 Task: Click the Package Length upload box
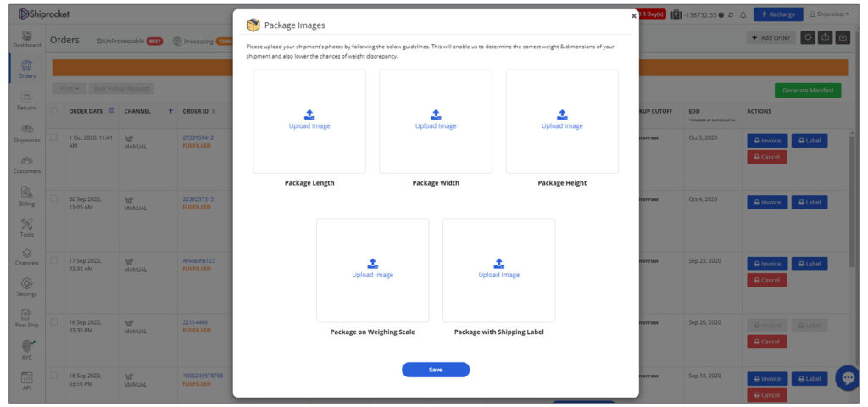tap(309, 121)
